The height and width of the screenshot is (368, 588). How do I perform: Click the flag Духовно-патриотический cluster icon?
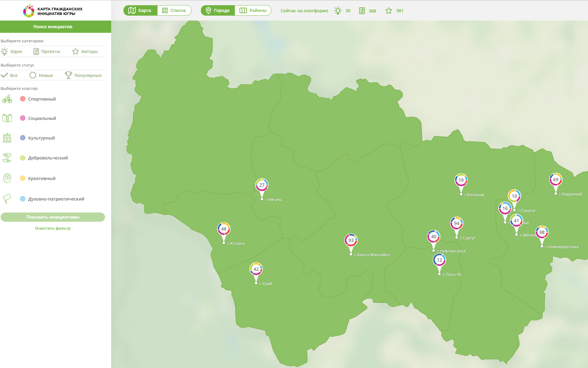click(7, 199)
